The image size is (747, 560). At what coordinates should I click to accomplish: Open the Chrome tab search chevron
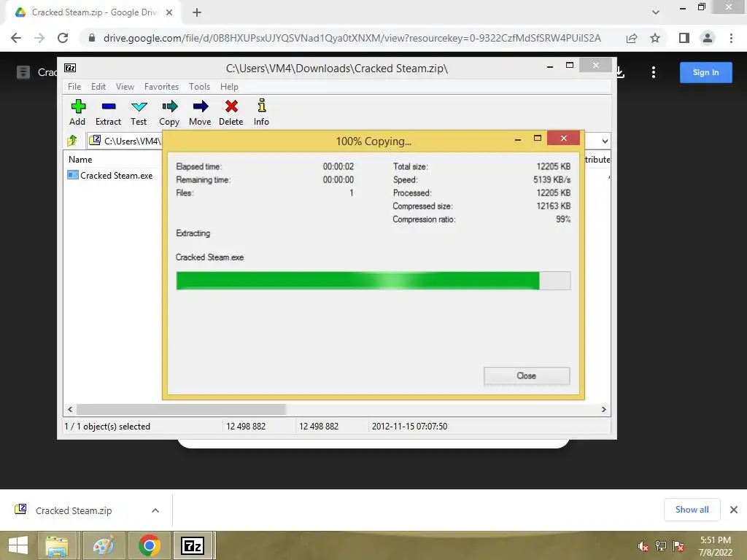point(656,12)
